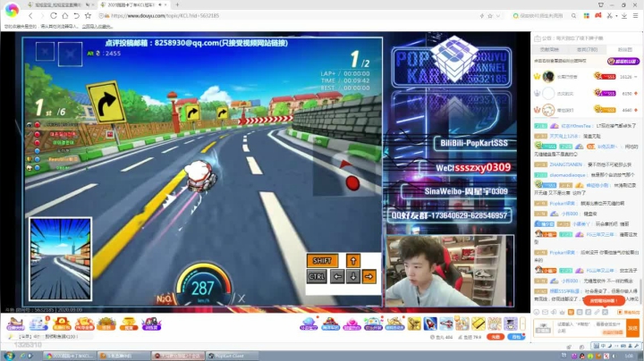Open the red gamepad extension icon

click(x=598, y=15)
